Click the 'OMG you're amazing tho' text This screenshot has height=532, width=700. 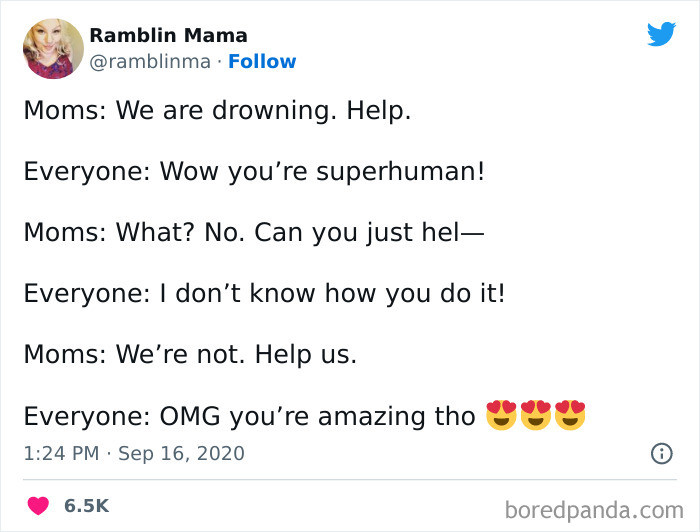click(x=249, y=415)
